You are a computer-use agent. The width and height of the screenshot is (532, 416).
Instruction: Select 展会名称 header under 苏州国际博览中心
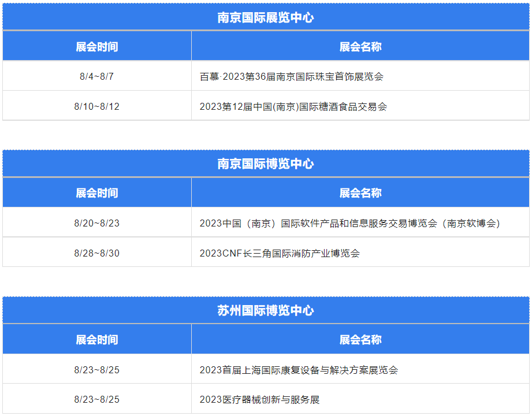360,340
